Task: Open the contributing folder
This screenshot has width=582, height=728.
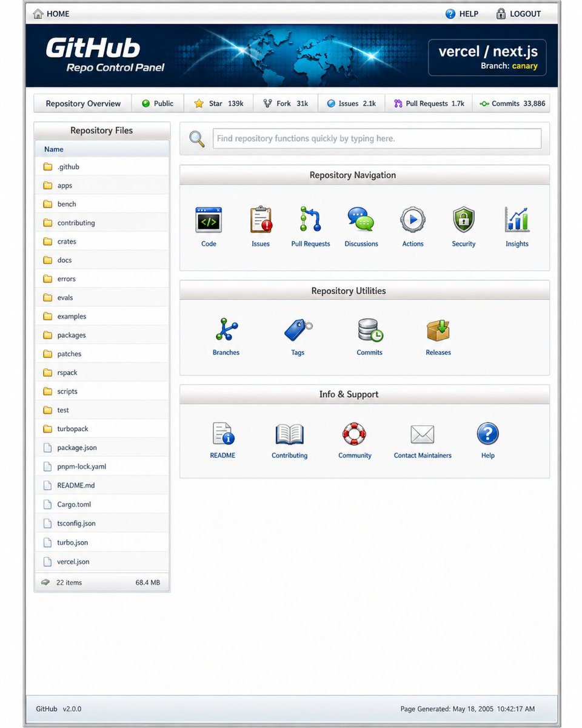Action: (x=102, y=223)
